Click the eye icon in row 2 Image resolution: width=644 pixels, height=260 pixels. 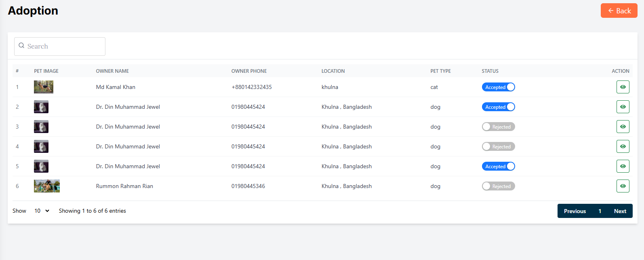pos(623,107)
